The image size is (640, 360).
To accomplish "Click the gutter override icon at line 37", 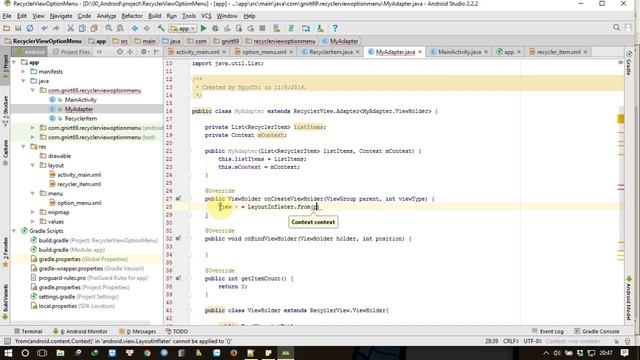I will pos(178,278).
